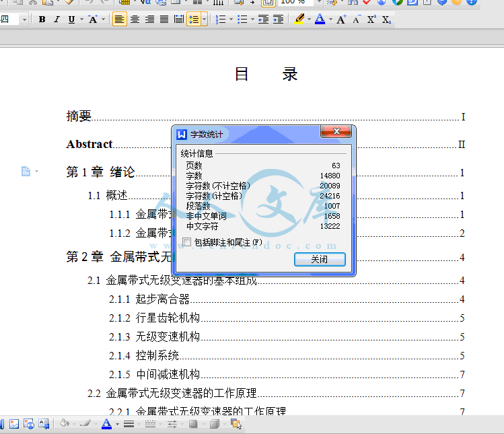504x434 pixels.
Task: Click the 关闭 button in word count dialog
Action: [x=320, y=260]
